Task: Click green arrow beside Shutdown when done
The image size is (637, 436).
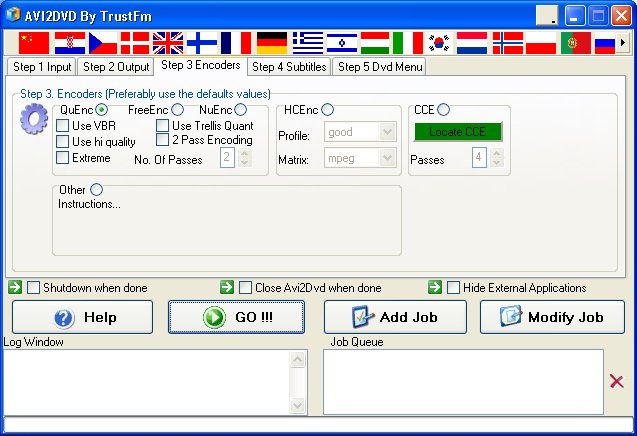Action: (x=15, y=287)
